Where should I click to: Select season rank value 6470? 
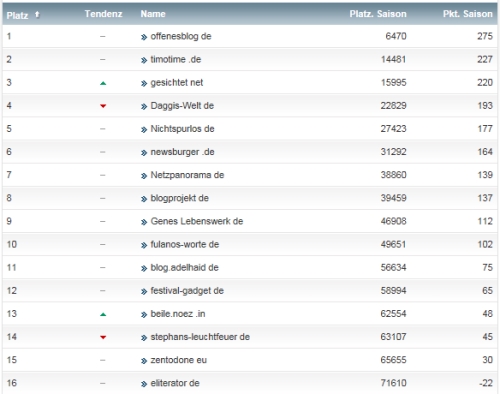pos(396,36)
